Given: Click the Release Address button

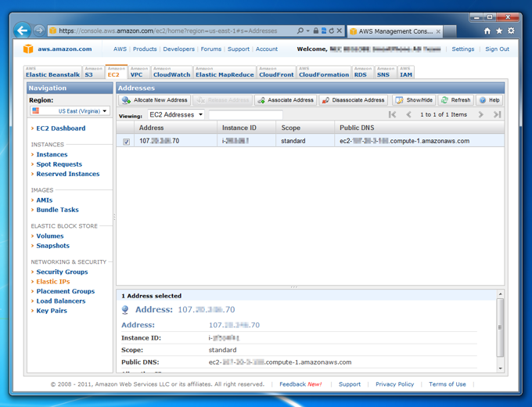Looking at the screenshot, I should point(222,100).
